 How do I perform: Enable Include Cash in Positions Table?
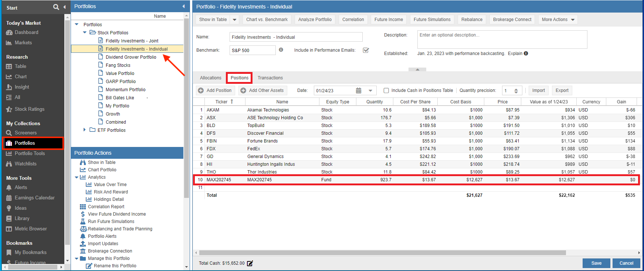coord(386,90)
